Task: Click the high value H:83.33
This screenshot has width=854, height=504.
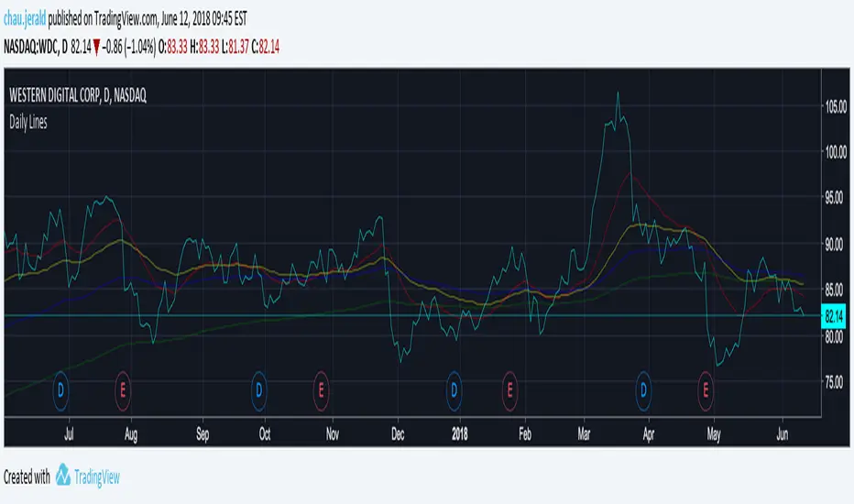Action: [204, 48]
